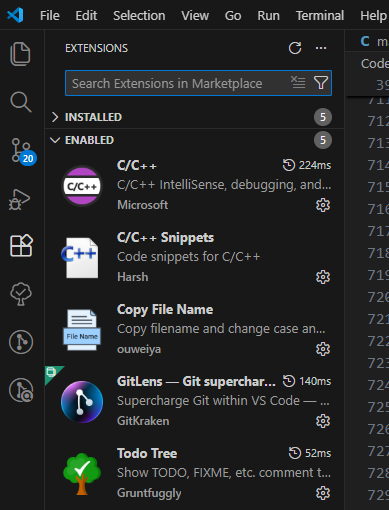Open manage gear for Copy File Name
The width and height of the screenshot is (389, 510).
323,349
